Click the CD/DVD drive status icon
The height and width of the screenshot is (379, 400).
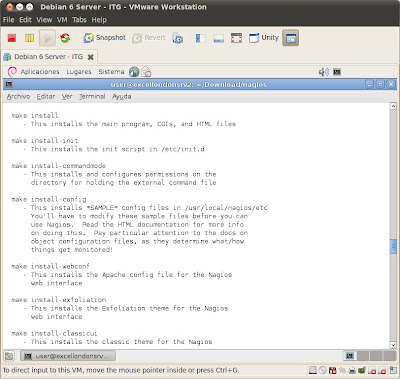coord(322,370)
